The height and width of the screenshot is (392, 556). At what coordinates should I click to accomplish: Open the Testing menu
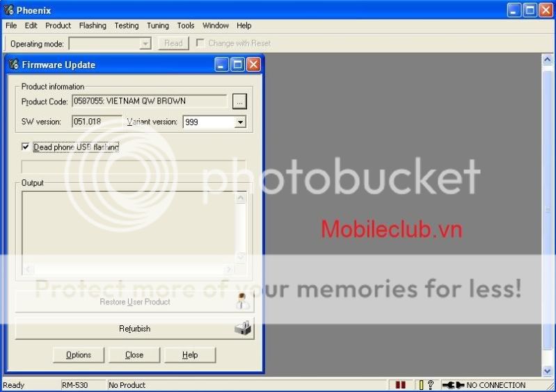point(126,26)
